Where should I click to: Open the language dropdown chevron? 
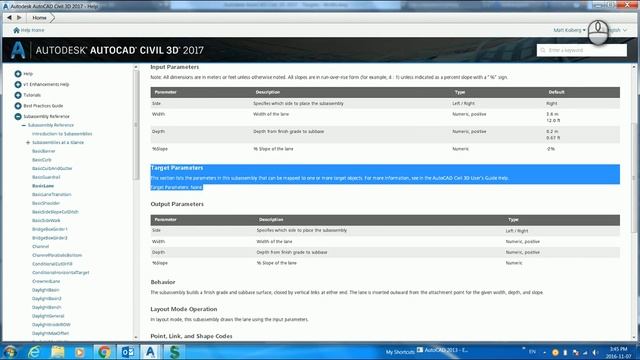[625, 30]
